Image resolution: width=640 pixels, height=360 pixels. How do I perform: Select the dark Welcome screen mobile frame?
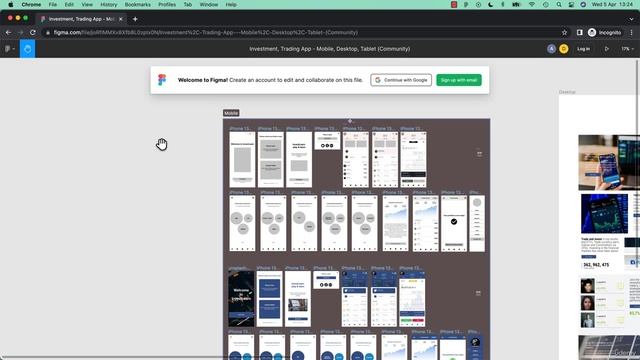tap(241, 299)
